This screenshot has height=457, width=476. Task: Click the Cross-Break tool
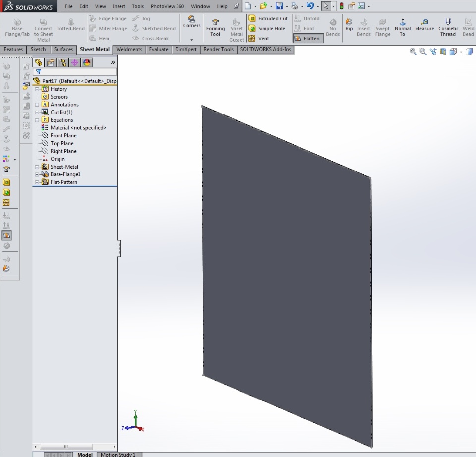click(x=151, y=39)
